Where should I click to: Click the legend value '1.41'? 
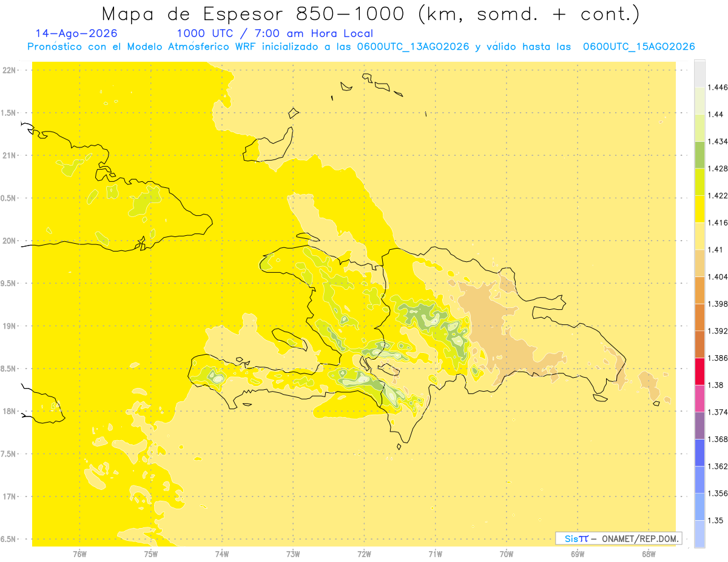(x=715, y=250)
